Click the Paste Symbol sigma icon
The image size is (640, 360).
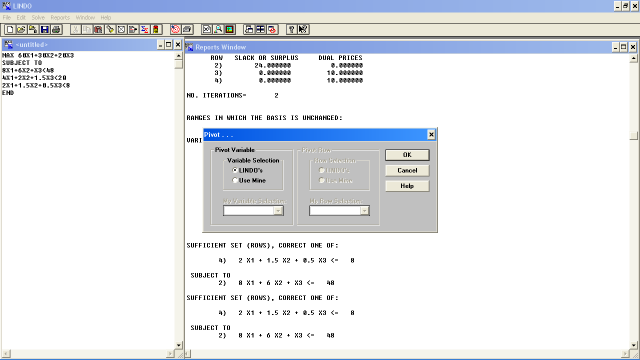click(x=144, y=29)
